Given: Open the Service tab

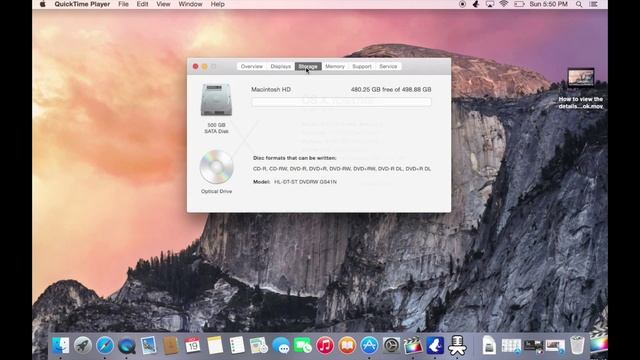Looking at the screenshot, I should click(388, 67).
